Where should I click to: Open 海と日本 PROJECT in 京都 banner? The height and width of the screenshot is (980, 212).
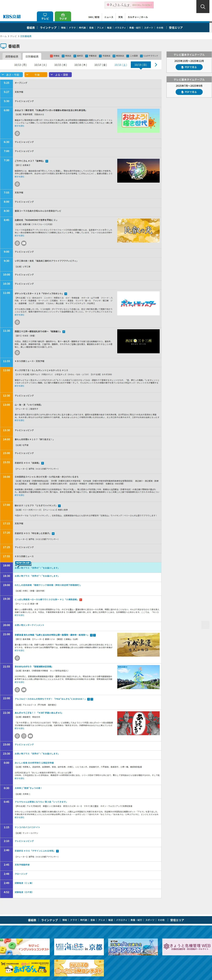pyautogui.click(x=79, y=947)
